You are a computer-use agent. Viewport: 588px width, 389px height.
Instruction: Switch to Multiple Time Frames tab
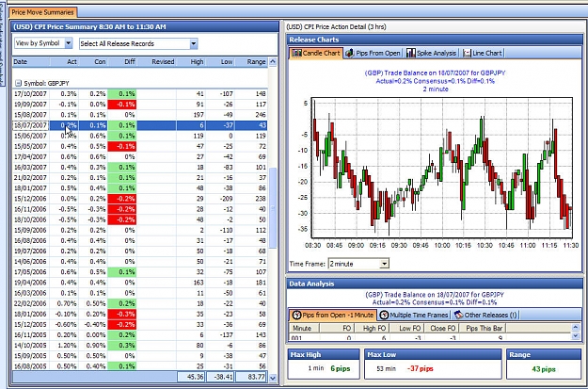click(x=414, y=315)
